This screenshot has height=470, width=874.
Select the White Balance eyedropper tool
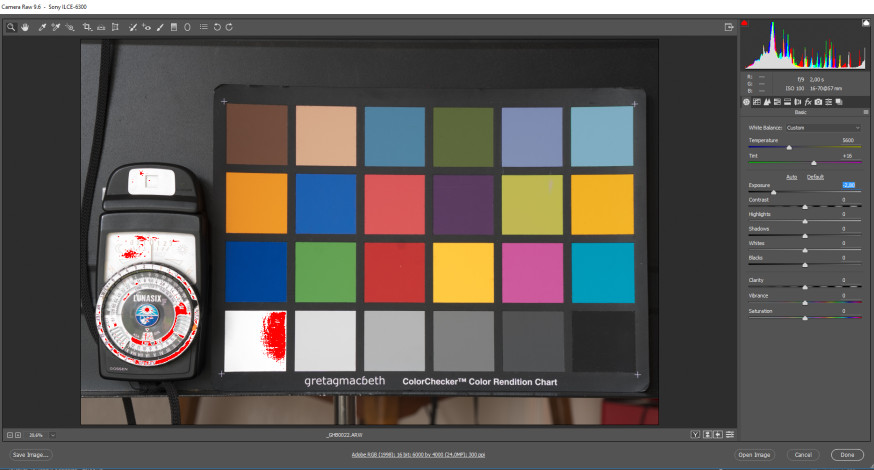42,27
